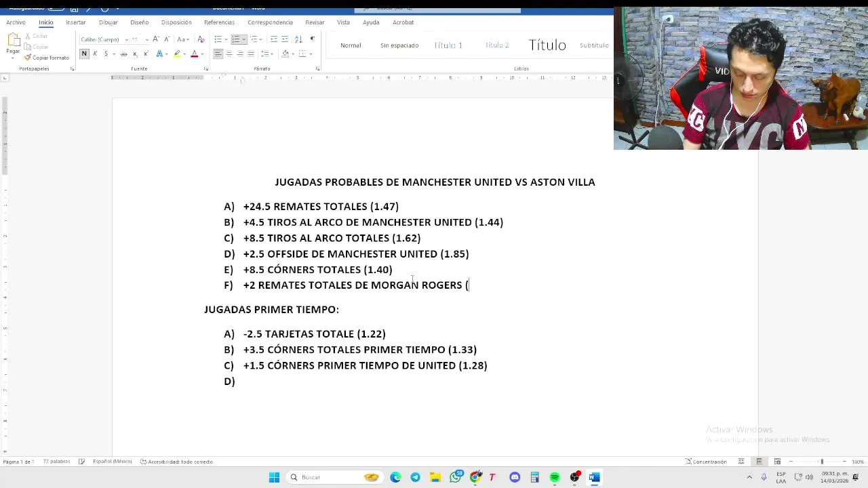The width and height of the screenshot is (868, 488).
Task: Adjust the zoom slider in status bar
Action: [x=822, y=462]
